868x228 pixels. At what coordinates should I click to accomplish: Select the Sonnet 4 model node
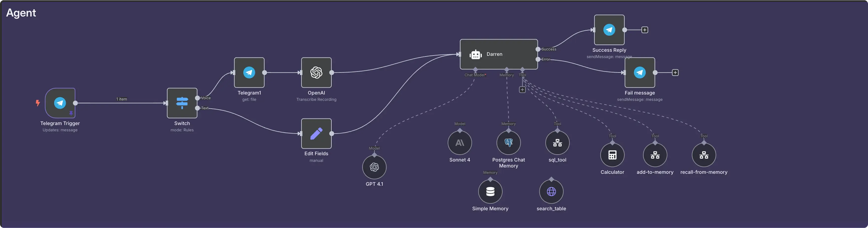460,143
